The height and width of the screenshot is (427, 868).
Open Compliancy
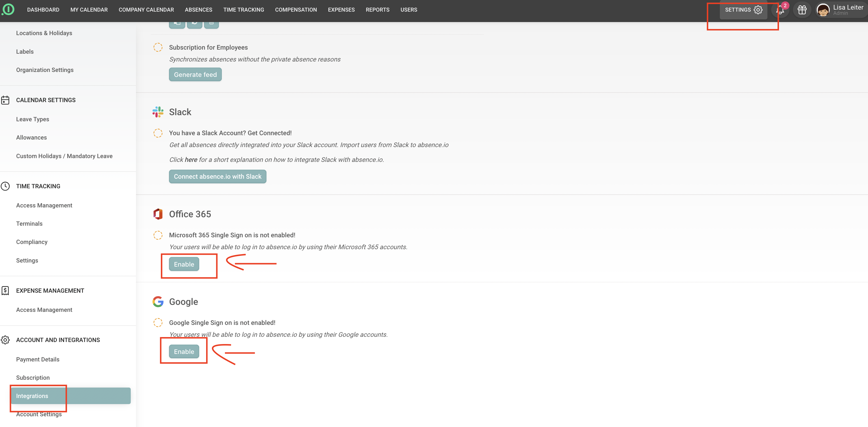pos(32,242)
